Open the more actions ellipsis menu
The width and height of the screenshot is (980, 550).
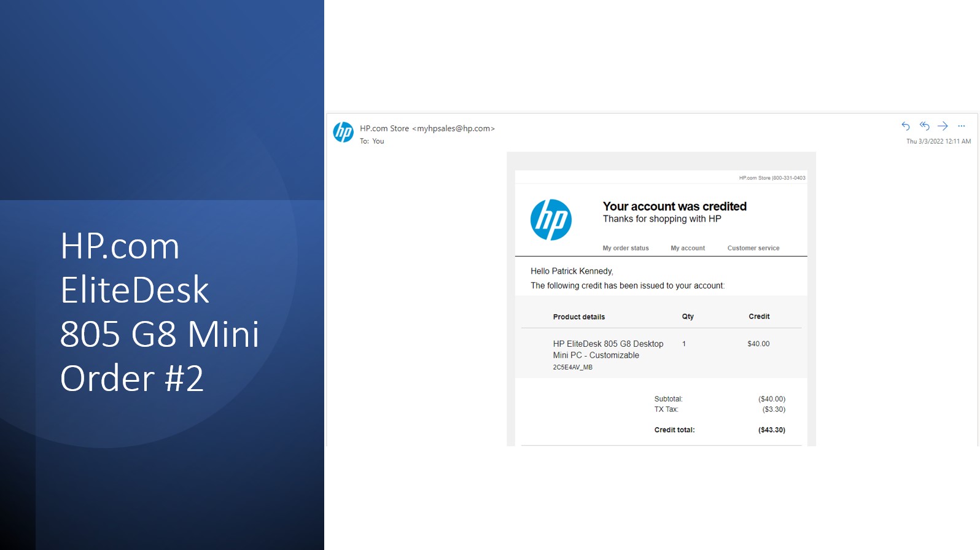962,126
